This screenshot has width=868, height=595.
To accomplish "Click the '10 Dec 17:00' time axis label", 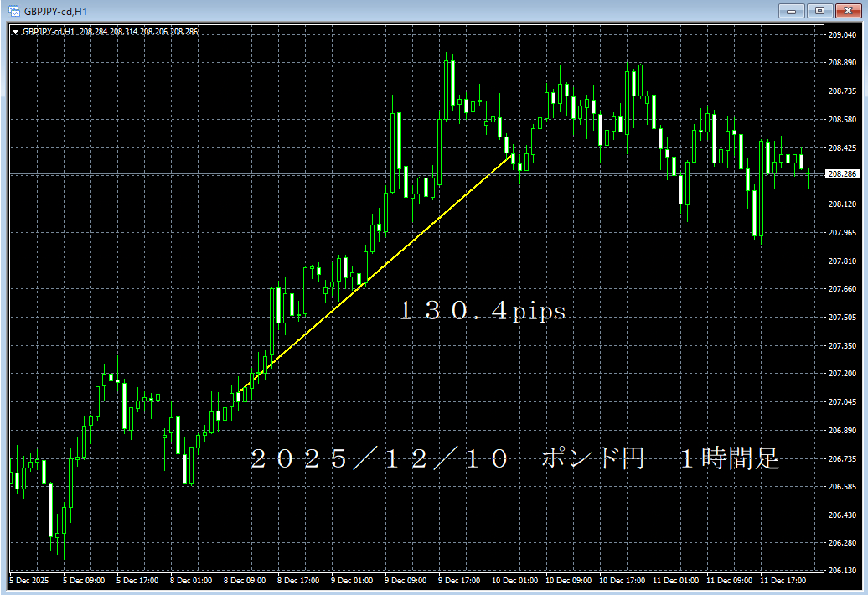I will [623, 581].
